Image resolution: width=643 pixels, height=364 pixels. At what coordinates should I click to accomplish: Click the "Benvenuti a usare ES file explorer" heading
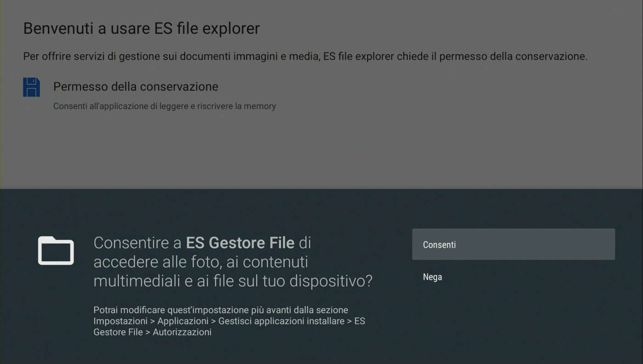(x=141, y=28)
